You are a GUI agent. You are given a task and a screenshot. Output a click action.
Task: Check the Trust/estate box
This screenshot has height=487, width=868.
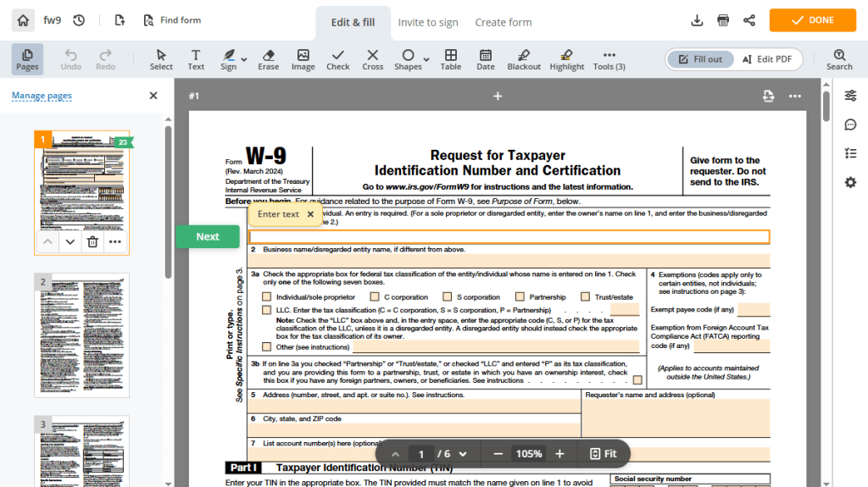point(585,296)
